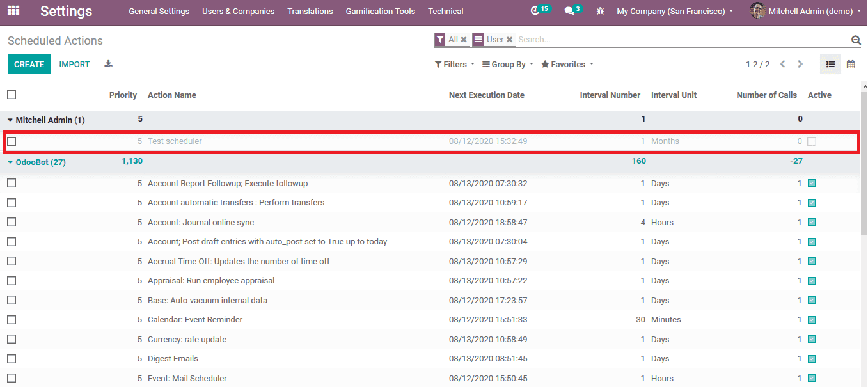Click Minutes unit in Calendar: Event Reminder row
868x387 pixels.
666,320
